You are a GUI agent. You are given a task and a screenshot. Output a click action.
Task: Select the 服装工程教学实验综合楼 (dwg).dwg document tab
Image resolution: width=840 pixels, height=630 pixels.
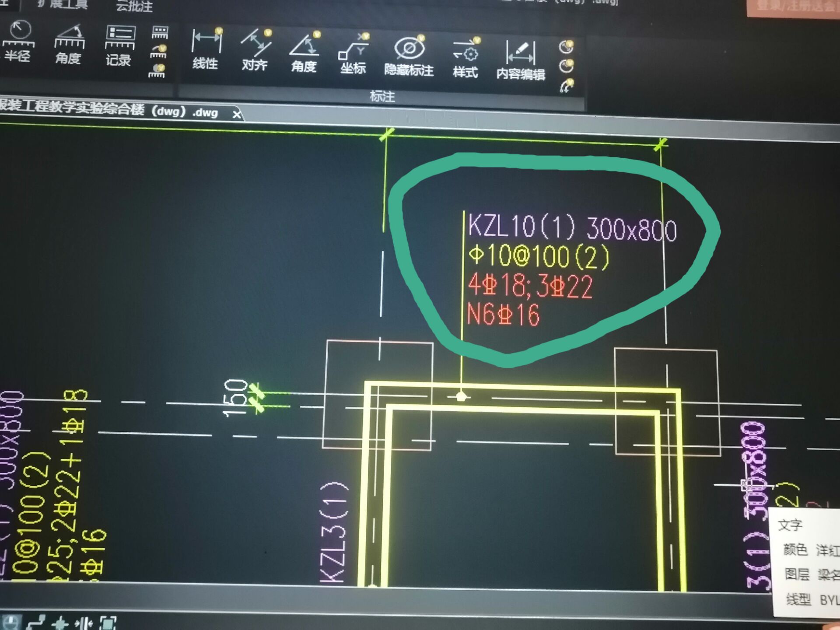point(108,109)
